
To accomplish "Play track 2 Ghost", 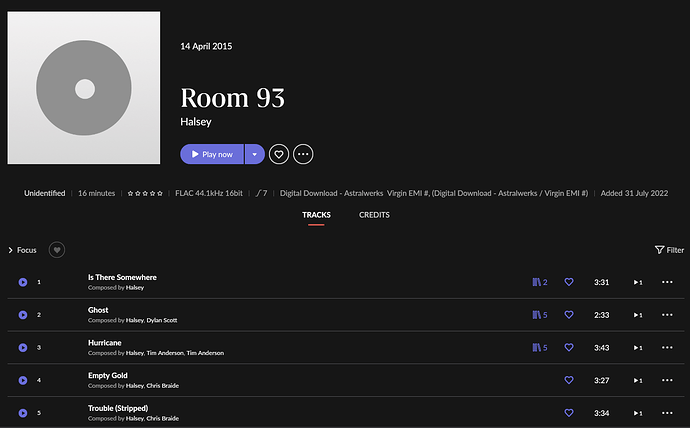I will click(23, 315).
